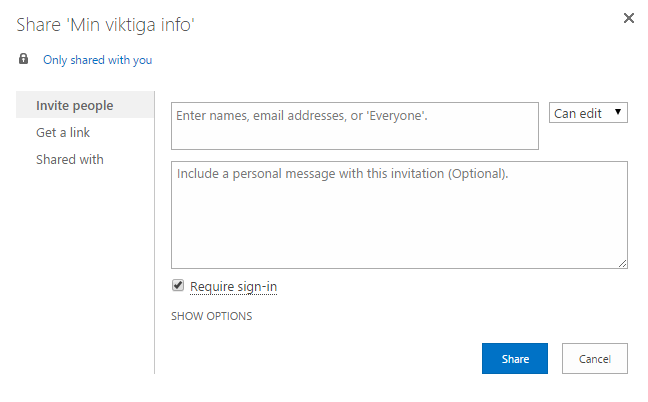Switch to the Invite people tab

(75, 105)
